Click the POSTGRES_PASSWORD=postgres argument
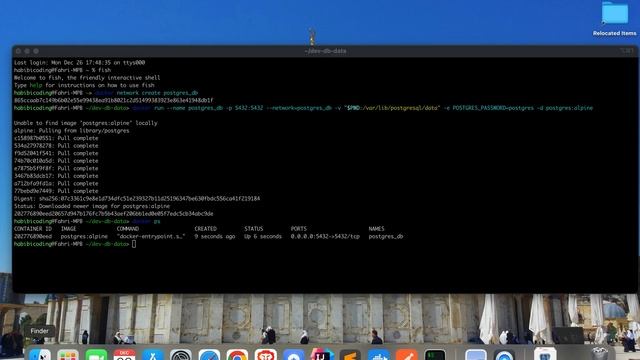The width and height of the screenshot is (640, 360). pos(493,108)
